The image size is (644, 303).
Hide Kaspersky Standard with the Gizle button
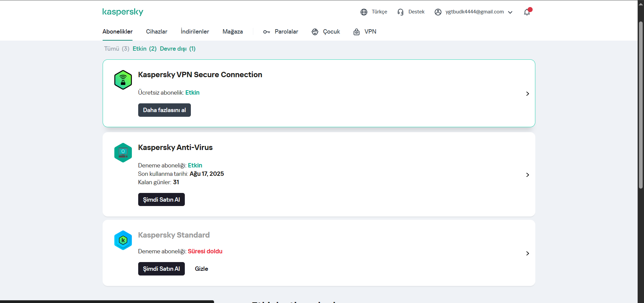202,269
